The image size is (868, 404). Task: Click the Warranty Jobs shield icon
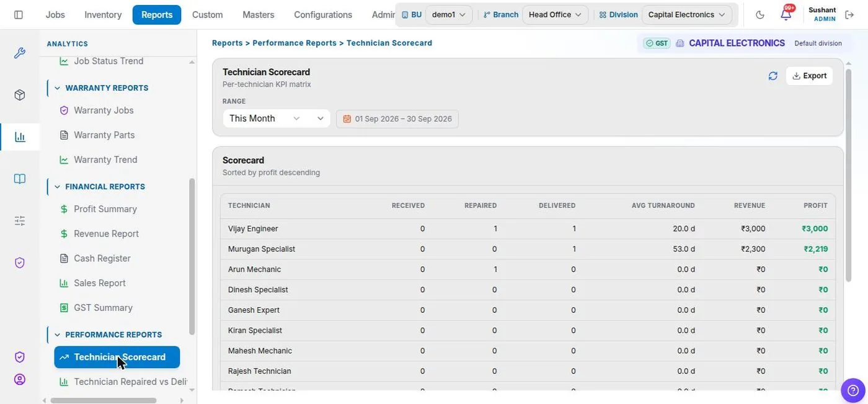(x=64, y=110)
